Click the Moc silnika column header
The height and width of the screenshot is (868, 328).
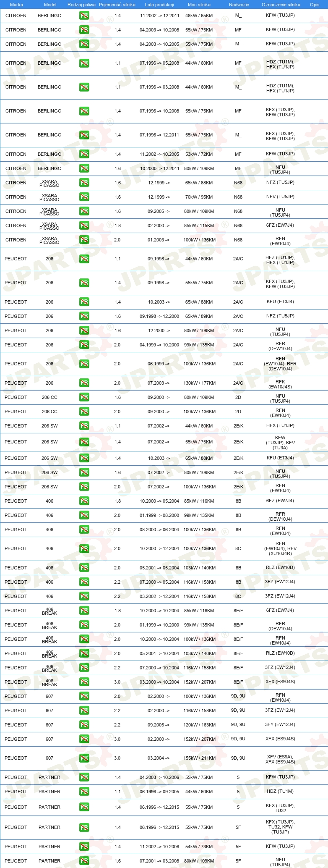[x=199, y=5]
